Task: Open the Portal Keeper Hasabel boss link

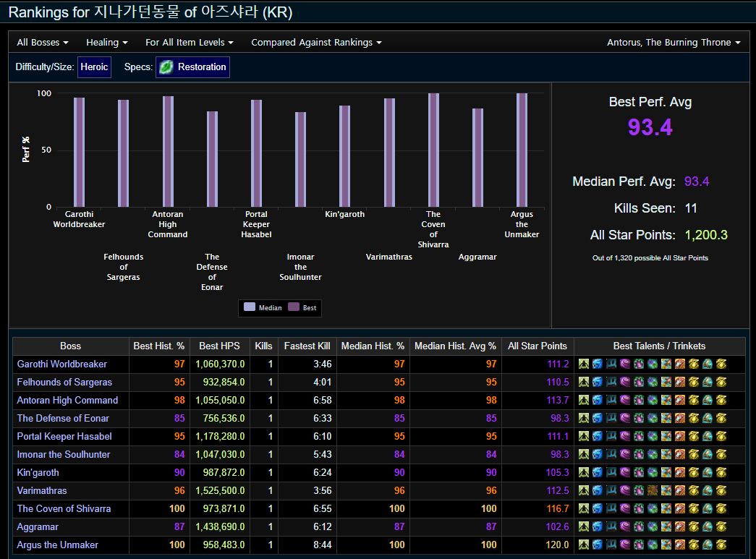Action: tap(64, 436)
